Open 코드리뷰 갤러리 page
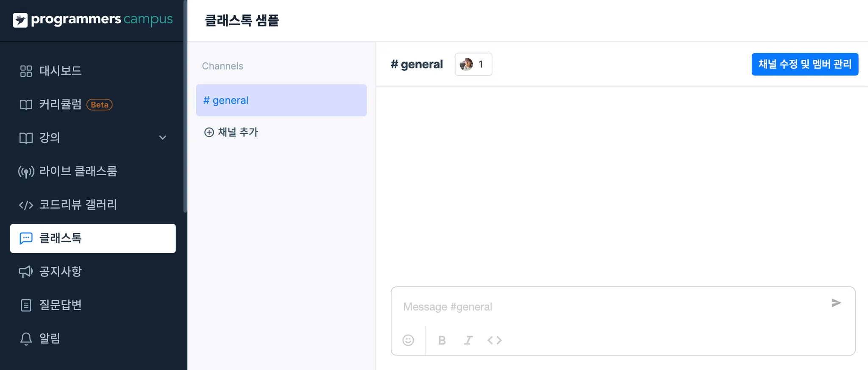The image size is (868, 370). tap(78, 205)
